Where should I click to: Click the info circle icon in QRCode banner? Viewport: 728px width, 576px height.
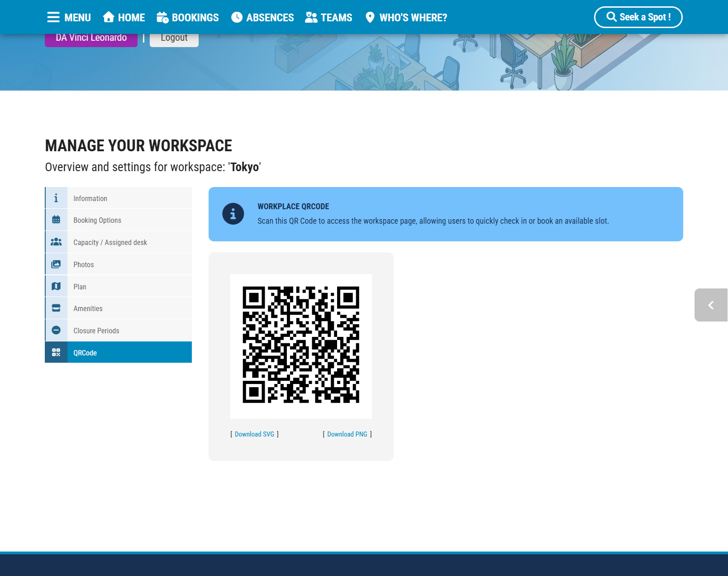[233, 214]
